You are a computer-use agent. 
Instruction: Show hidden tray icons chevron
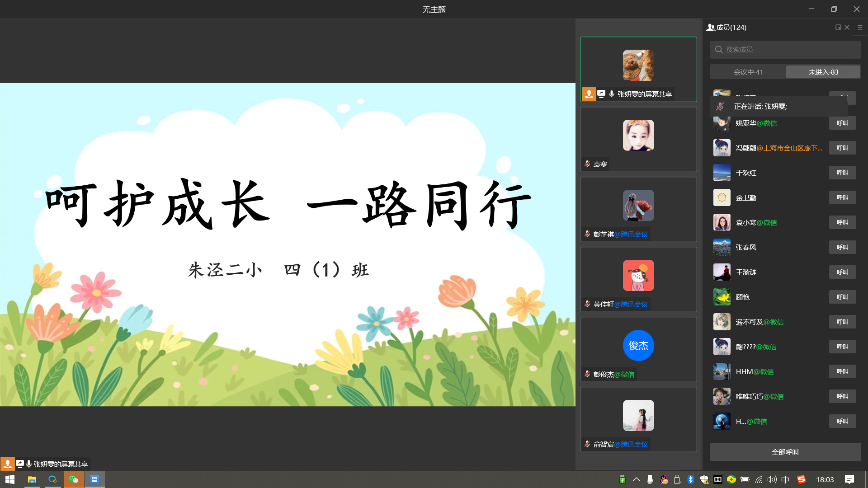(x=636, y=479)
